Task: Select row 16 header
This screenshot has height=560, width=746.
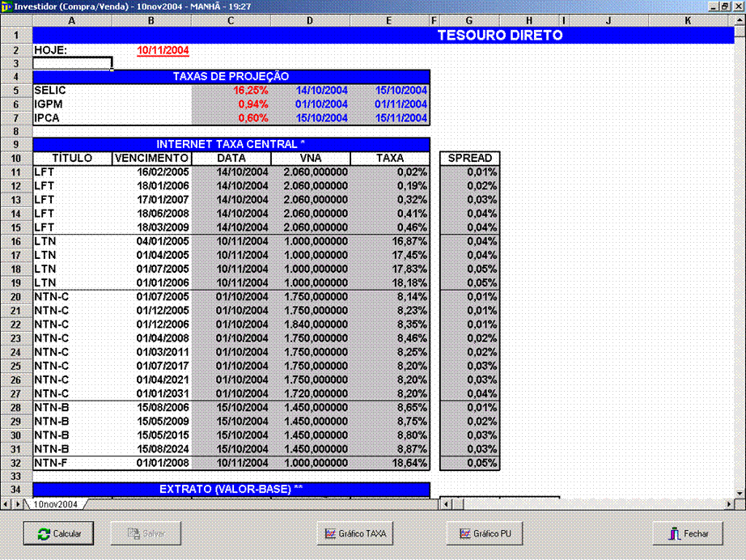Action: pyautogui.click(x=15, y=241)
